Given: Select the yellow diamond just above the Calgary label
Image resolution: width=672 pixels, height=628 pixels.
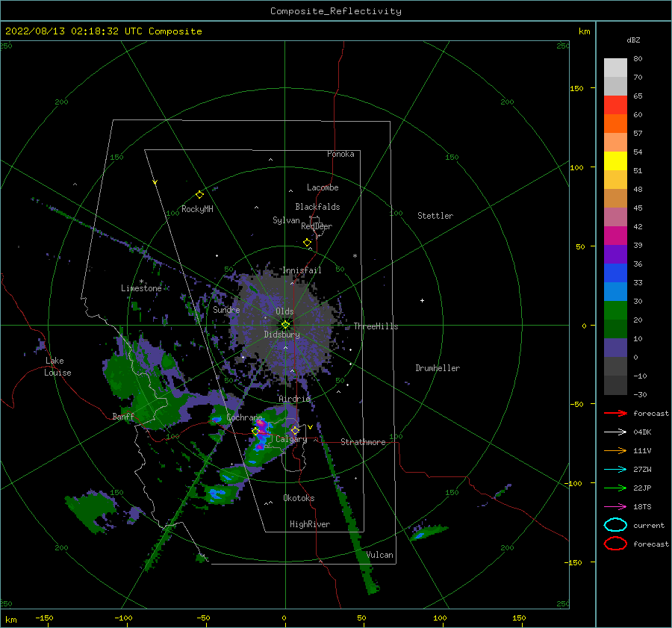Looking at the screenshot, I should (295, 430).
